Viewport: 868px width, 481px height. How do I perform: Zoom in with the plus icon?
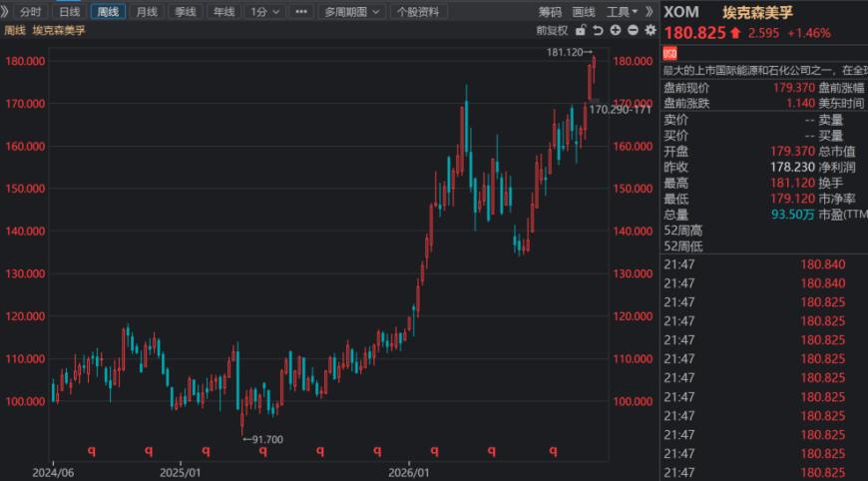616,31
